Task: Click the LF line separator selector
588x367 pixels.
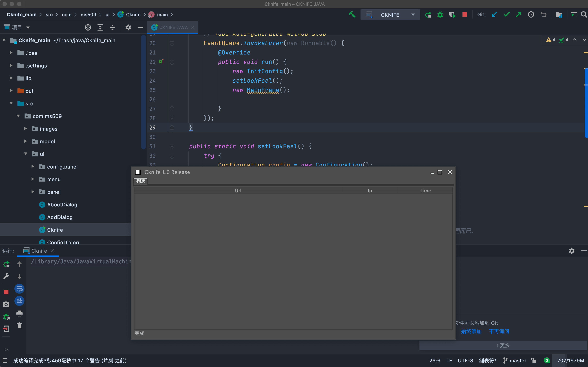Action: [x=449, y=361]
